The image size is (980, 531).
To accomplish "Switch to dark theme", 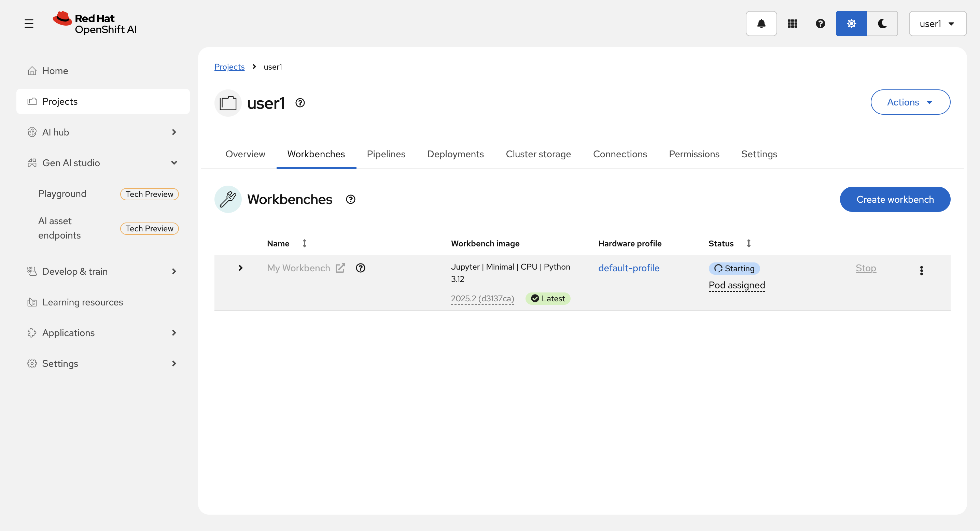I will coord(882,24).
